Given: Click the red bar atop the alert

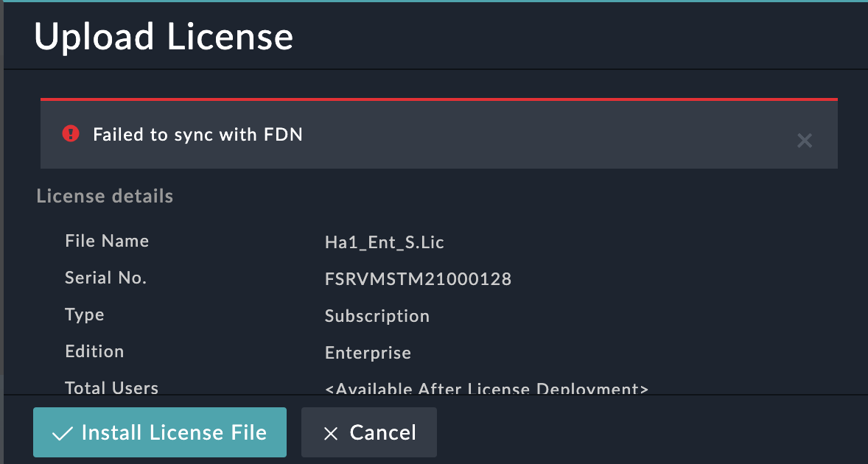Looking at the screenshot, I should point(438,99).
